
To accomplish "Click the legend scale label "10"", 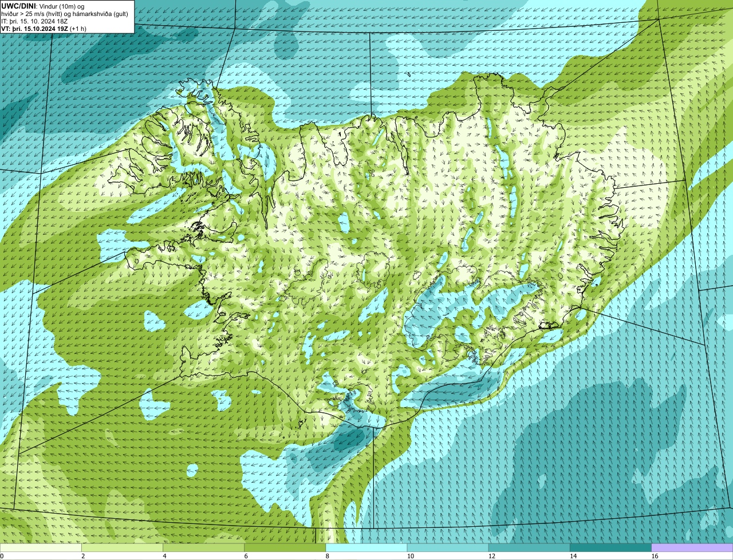I will [411, 556].
